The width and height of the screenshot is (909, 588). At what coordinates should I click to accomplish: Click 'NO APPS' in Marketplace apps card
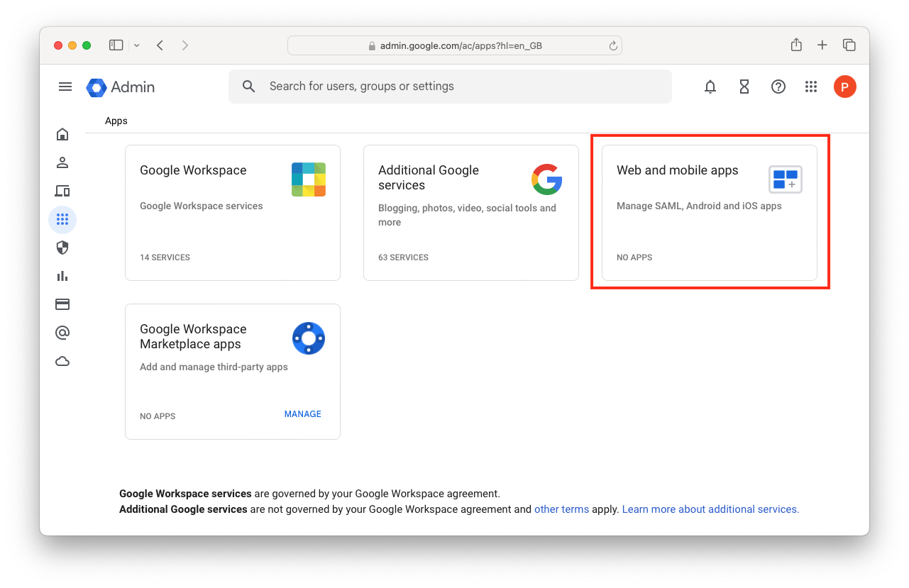click(x=158, y=416)
